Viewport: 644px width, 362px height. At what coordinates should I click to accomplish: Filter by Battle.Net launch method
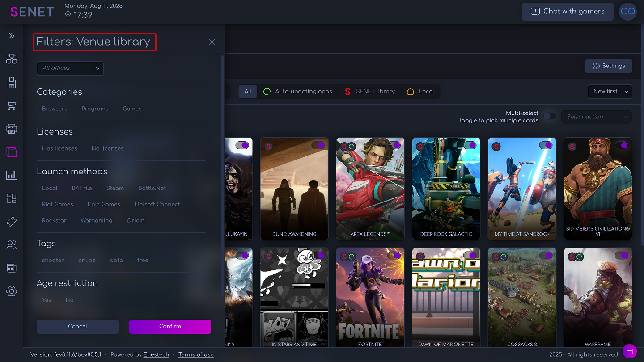(152, 188)
